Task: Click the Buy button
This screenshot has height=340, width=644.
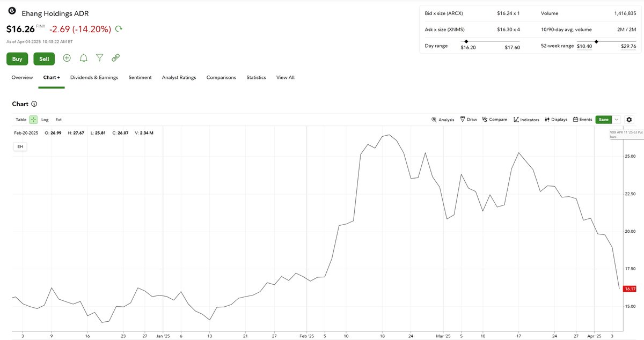Action: click(17, 59)
